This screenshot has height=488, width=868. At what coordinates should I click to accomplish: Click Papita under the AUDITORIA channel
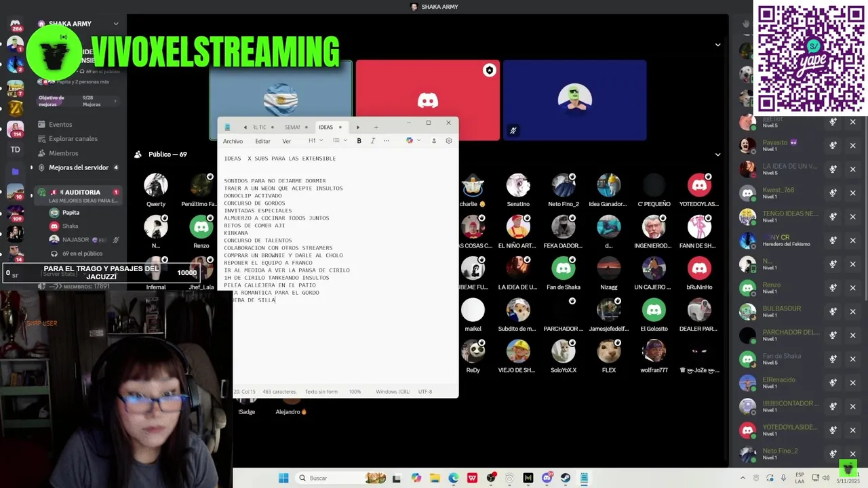pos(71,213)
